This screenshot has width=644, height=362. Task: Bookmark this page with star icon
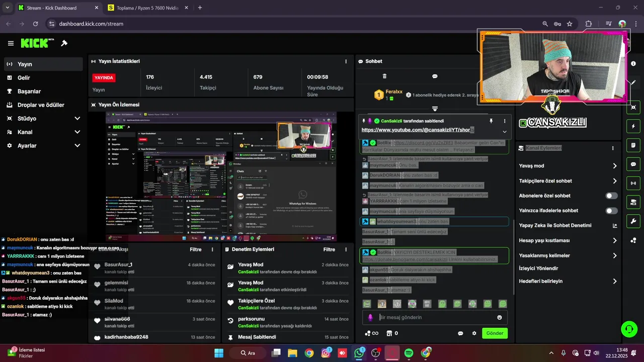(x=570, y=24)
